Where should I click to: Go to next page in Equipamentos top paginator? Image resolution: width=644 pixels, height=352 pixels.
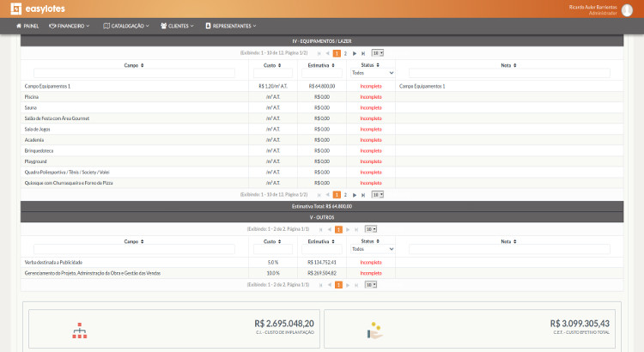pos(355,53)
